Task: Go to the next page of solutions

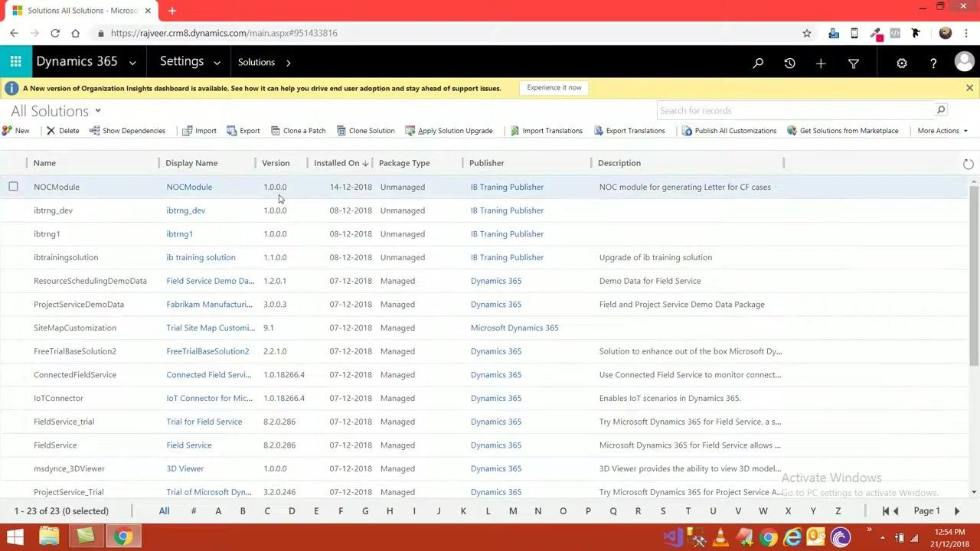Action: (x=956, y=511)
